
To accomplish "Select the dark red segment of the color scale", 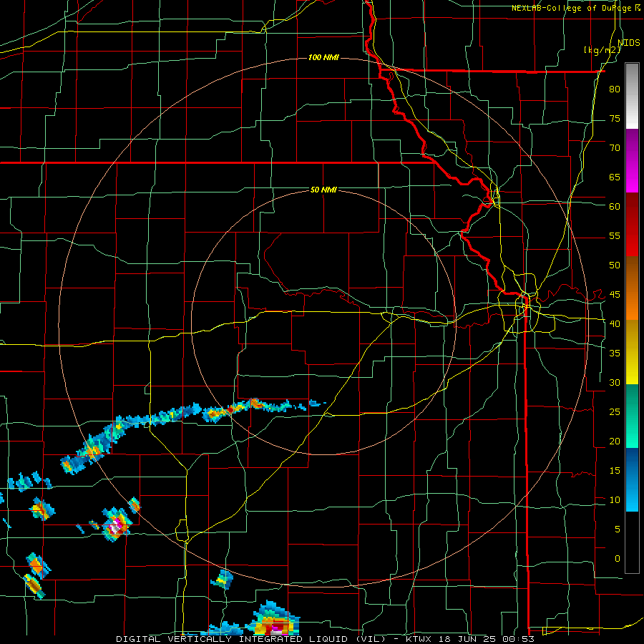I will tap(632, 224).
